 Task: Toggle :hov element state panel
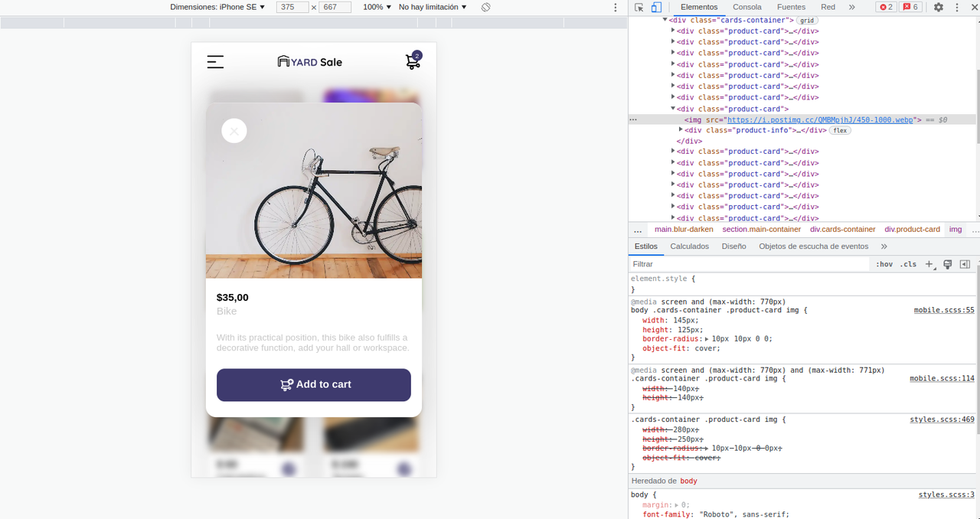pos(884,264)
